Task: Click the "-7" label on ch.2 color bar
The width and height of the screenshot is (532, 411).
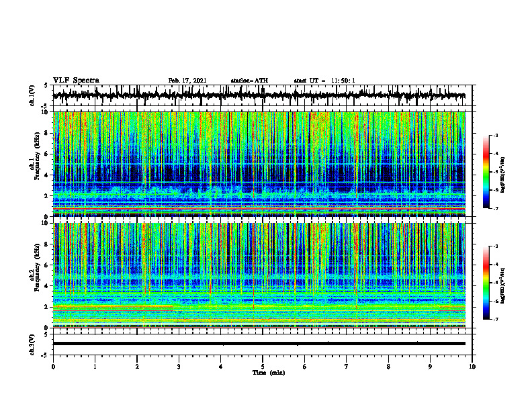Action: coord(496,319)
